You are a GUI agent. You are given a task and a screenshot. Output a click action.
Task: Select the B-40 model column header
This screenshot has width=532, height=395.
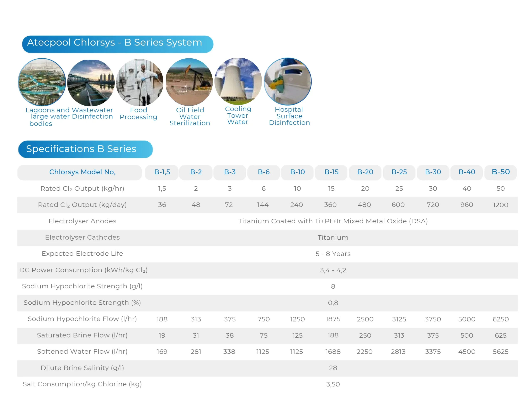(x=467, y=172)
